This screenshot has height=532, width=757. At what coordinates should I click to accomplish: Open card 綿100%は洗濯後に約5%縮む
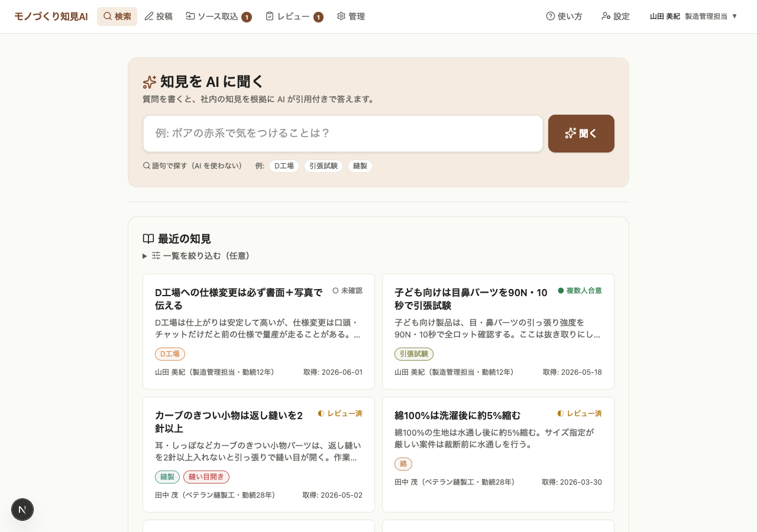pos(498,455)
